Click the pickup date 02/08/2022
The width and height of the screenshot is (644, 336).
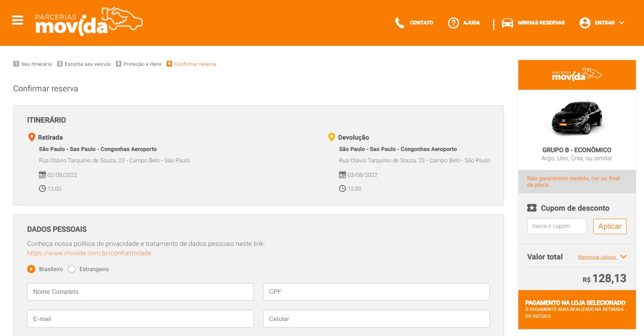click(62, 175)
